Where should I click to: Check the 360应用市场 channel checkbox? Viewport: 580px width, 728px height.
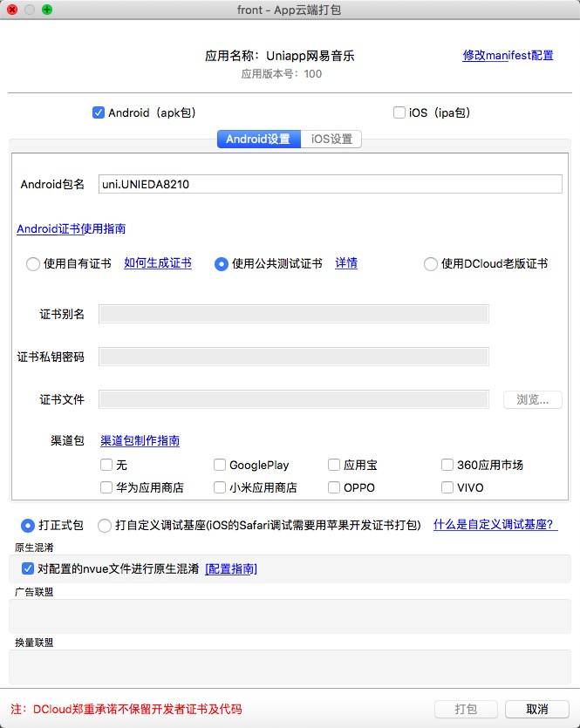coord(448,466)
